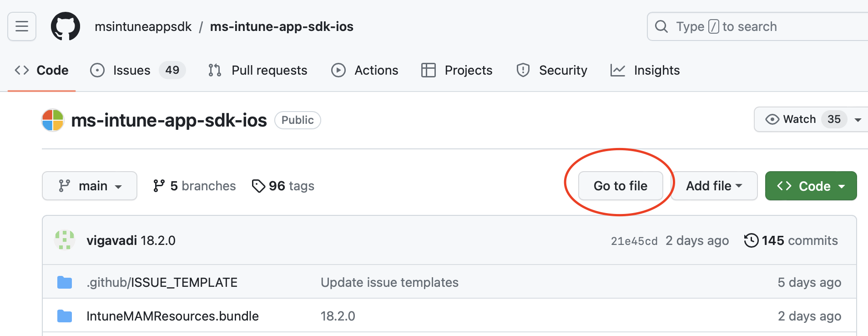Image resolution: width=868 pixels, height=336 pixels.
Task: Open the .github/ISSUE_TEMPLATE folder icon
Action: tap(64, 282)
